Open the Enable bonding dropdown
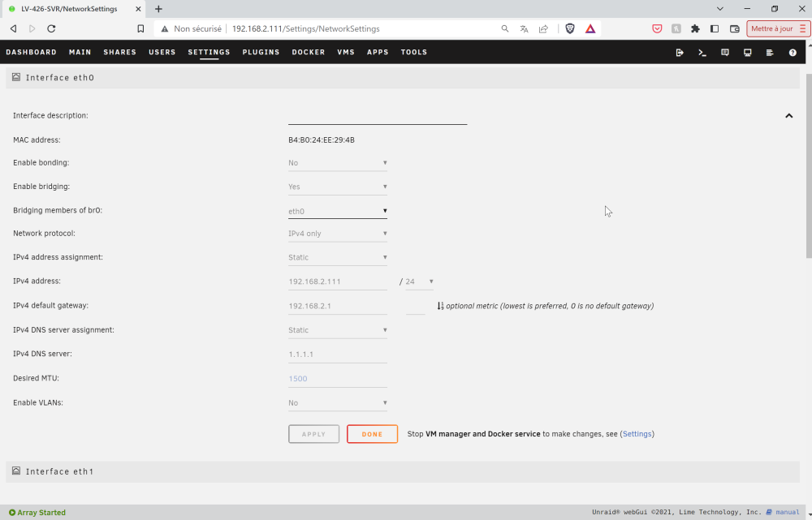Viewport: 812px width, 520px height. point(338,163)
